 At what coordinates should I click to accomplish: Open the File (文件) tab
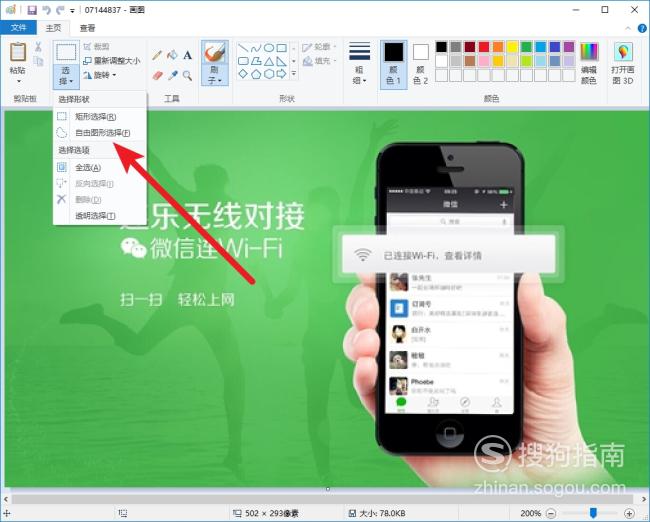point(19,27)
